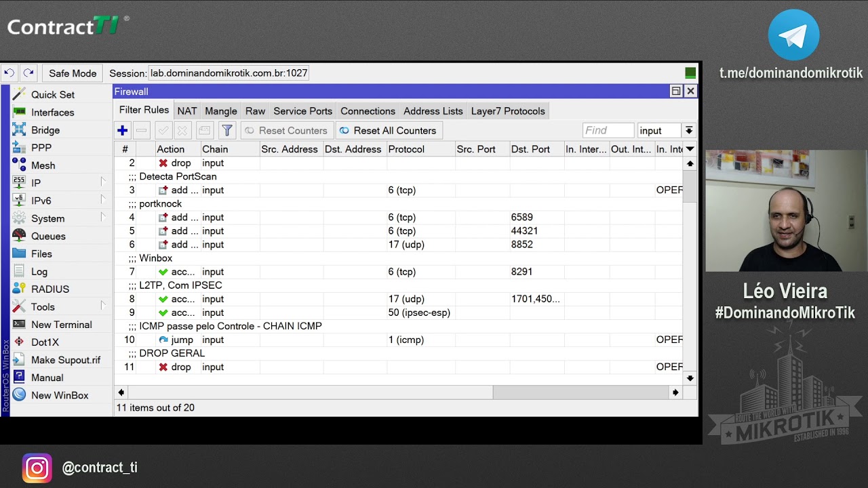Open Tools menu in sidebar
The width and height of the screenshot is (868, 488).
(43, 306)
